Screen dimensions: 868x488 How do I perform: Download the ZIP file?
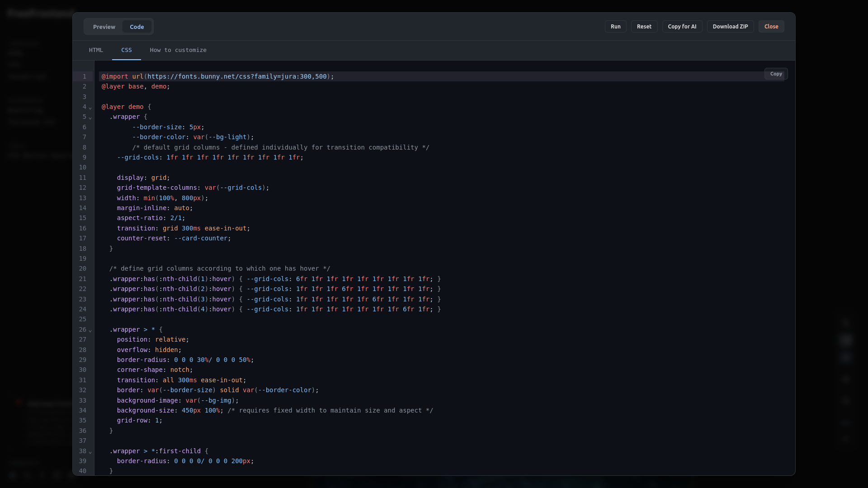click(x=731, y=27)
